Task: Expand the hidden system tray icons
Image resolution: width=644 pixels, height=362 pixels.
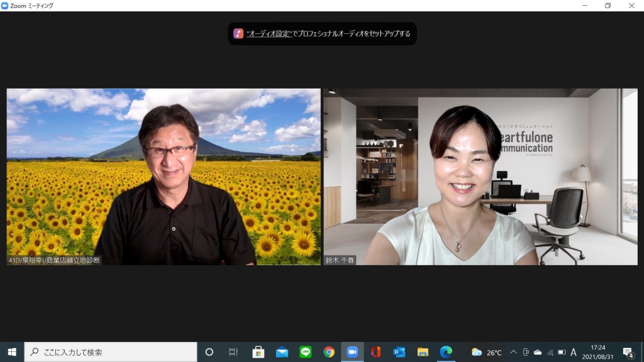Action: click(x=513, y=353)
